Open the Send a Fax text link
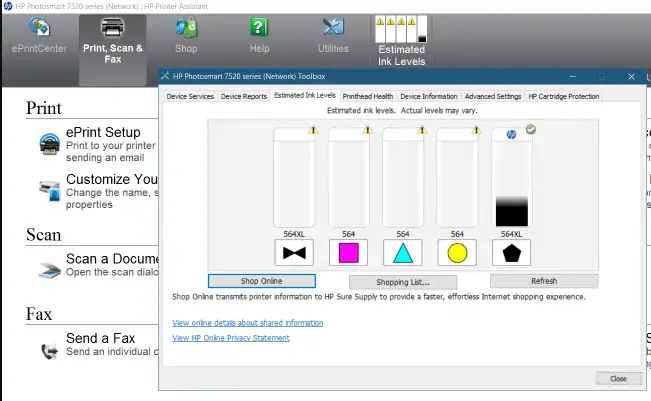The height and width of the screenshot is (401, 651). click(100, 338)
